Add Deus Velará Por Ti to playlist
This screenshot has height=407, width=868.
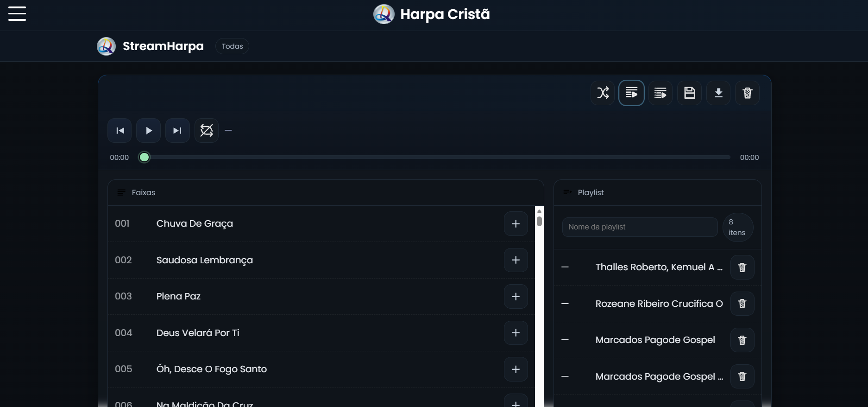(516, 333)
